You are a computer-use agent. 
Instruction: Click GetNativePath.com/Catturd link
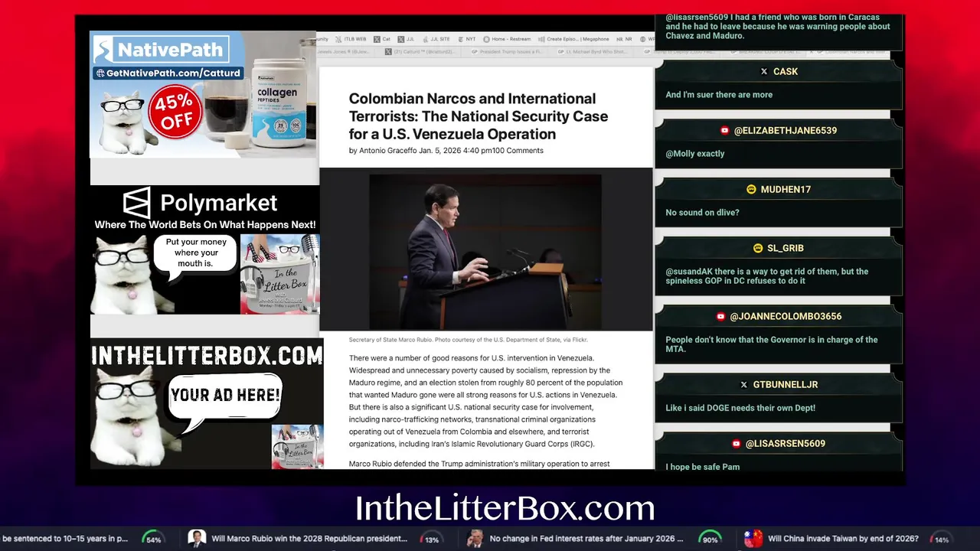click(x=168, y=73)
